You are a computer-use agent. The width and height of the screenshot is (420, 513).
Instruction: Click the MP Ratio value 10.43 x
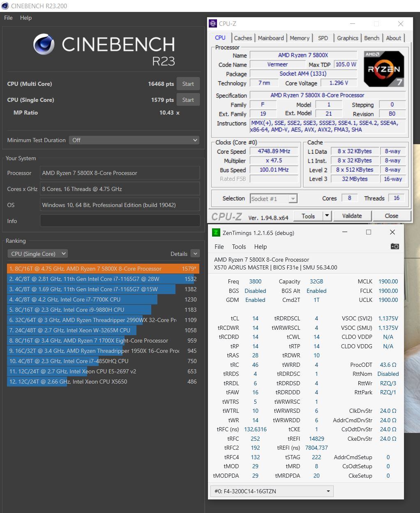click(x=169, y=113)
